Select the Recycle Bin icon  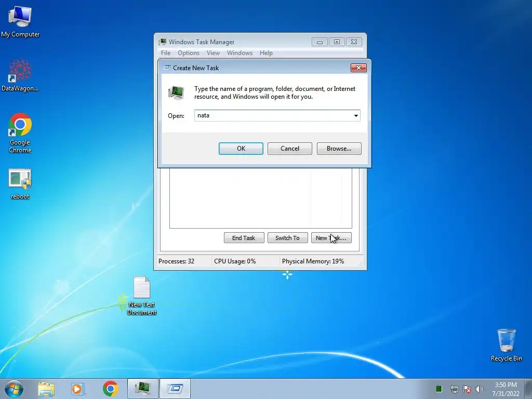(x=506, y=345)
